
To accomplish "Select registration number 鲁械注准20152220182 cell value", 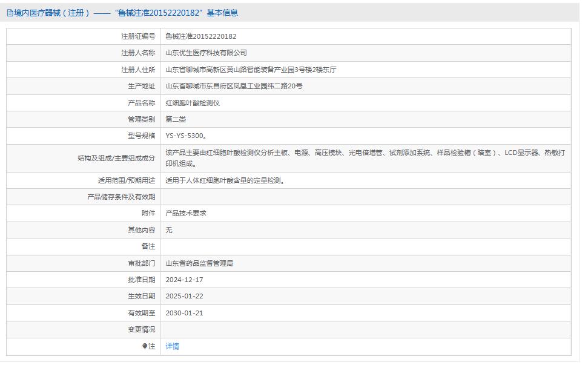I will click(x=201, y=36).
